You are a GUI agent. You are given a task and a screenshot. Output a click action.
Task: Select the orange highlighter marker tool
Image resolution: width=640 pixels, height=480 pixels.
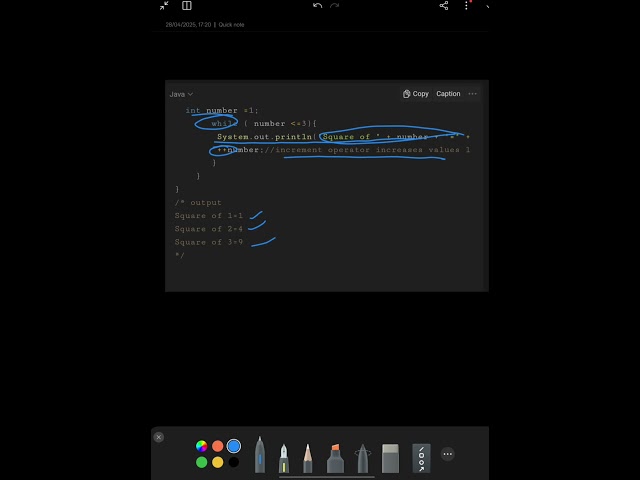coord(335,459)
